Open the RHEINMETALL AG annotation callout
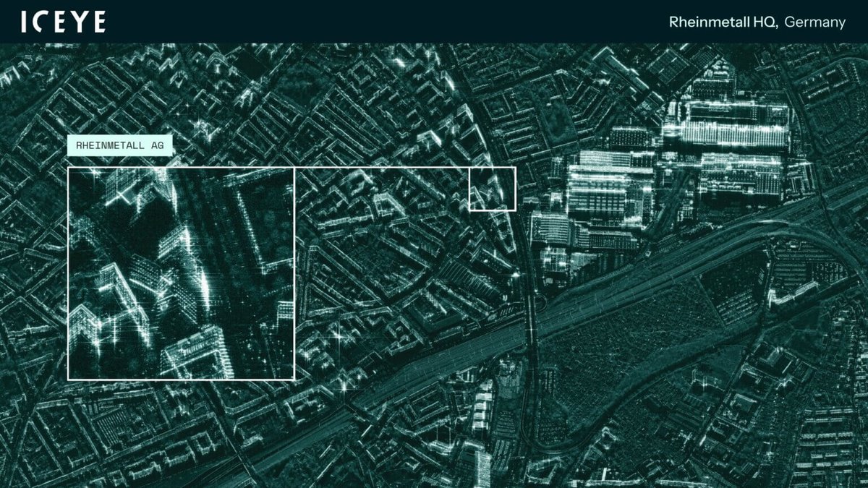Image resolution: width=868 pixels, height=488 pixels. tap(121, 145)
